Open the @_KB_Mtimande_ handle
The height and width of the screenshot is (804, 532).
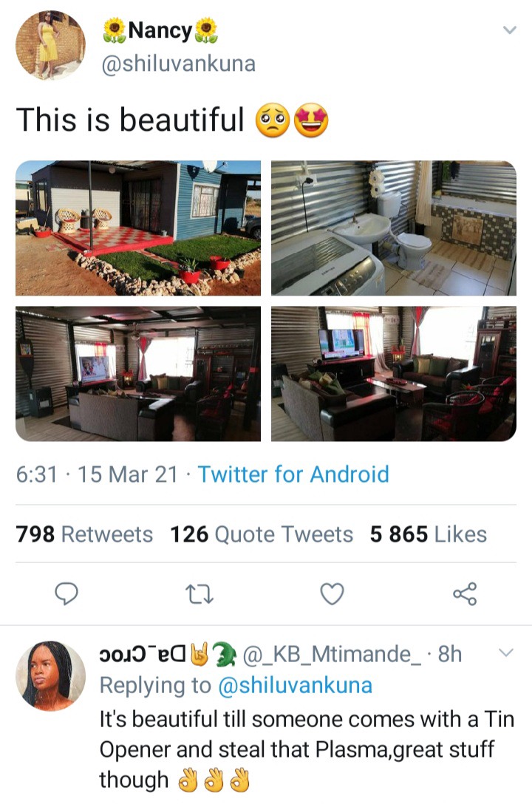(331, 655)
